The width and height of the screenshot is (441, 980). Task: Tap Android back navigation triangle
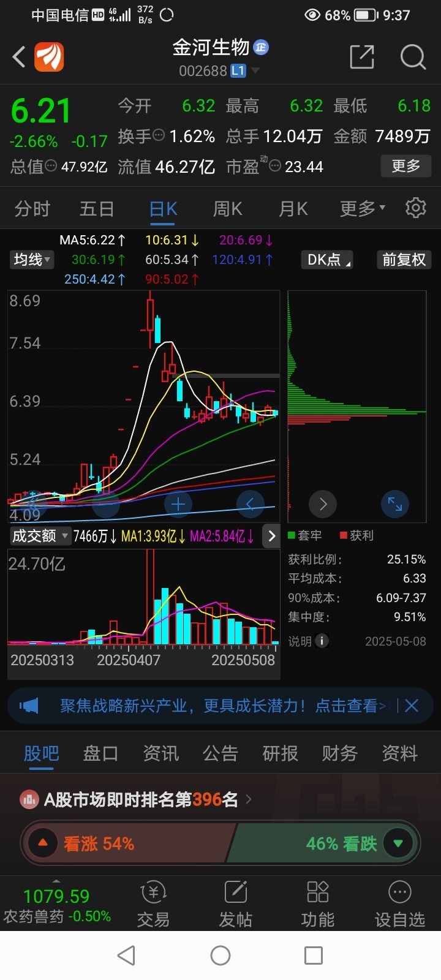(x=126, y=956)
